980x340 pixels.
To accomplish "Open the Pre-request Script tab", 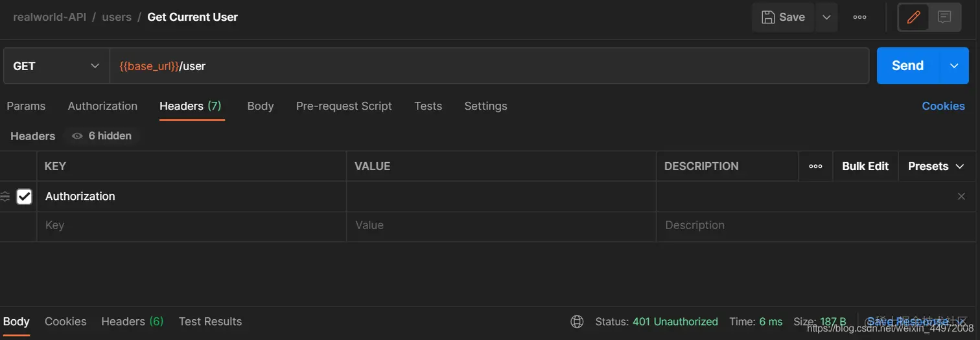I will click(x=344, y=106).
